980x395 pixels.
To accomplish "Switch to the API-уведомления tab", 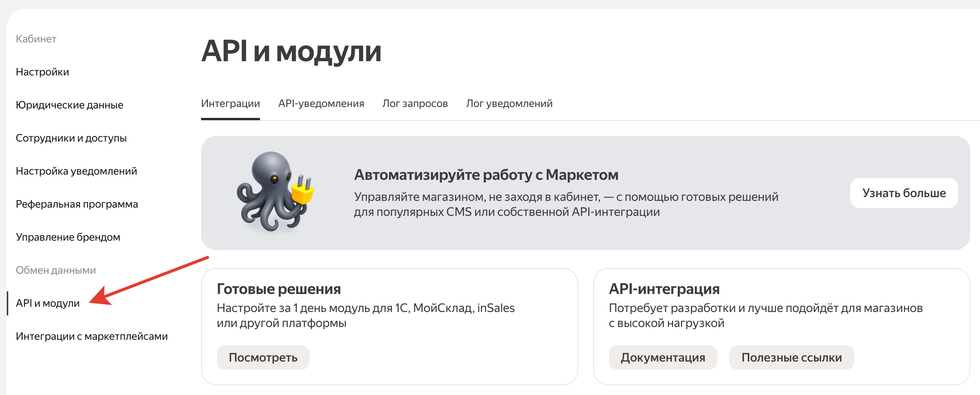I will click(x=322, y=103).
